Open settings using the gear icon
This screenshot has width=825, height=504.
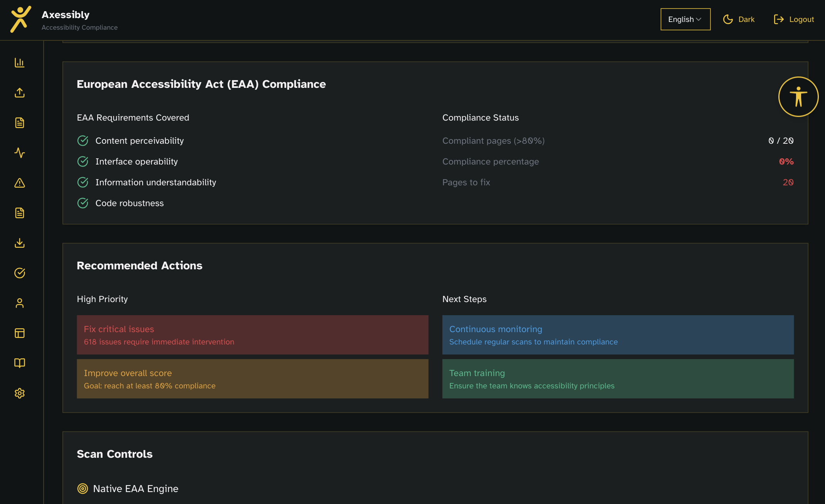pyautogui.click(x=20, y=393)
